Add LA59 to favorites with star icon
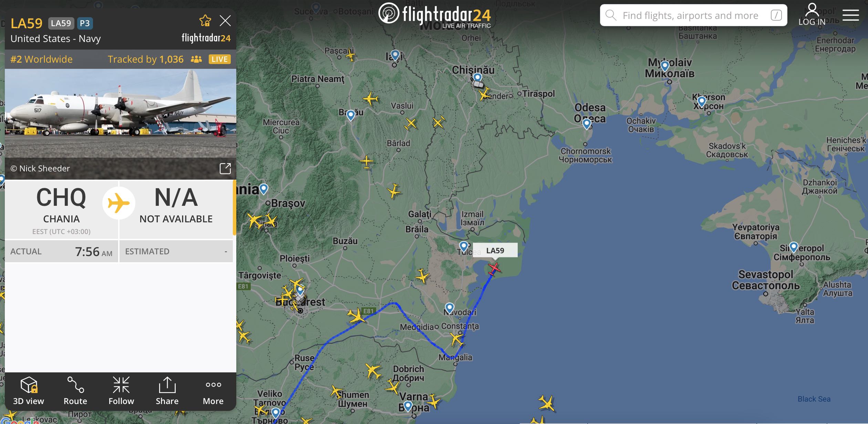The height and width of the screenshot is (424, 868). tap(205, 21)
